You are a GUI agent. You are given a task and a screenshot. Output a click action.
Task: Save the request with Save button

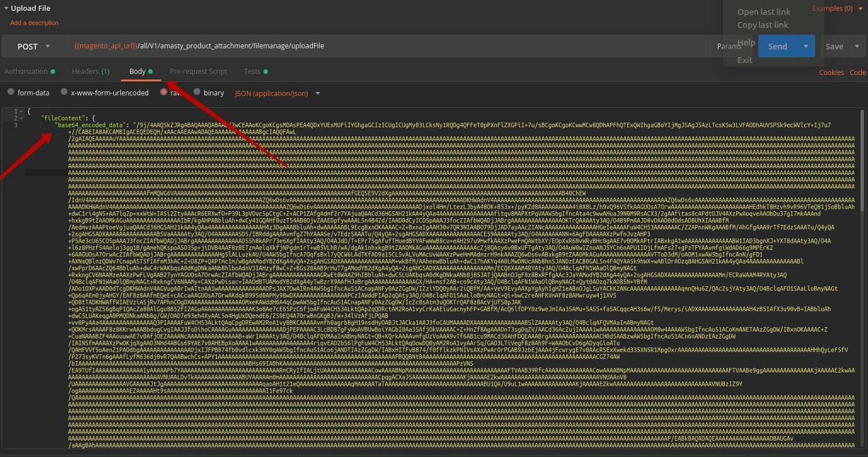(x=834, y=46)
